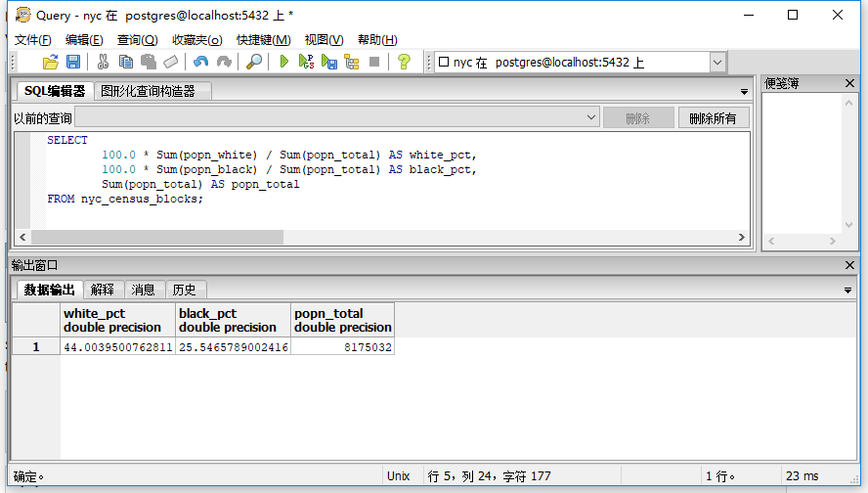Expand the previous queries dropdown

pos(591,117)
